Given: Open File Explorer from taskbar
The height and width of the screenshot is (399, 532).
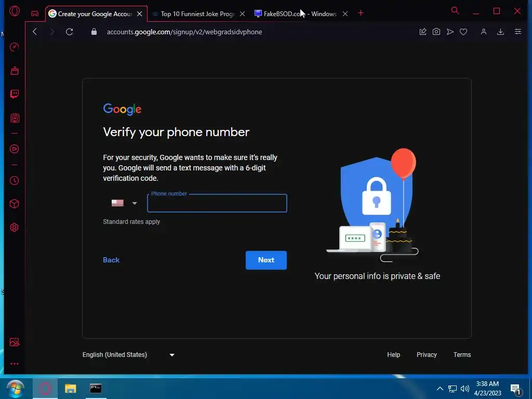Looking at the screenshot, I should point(71,389).
